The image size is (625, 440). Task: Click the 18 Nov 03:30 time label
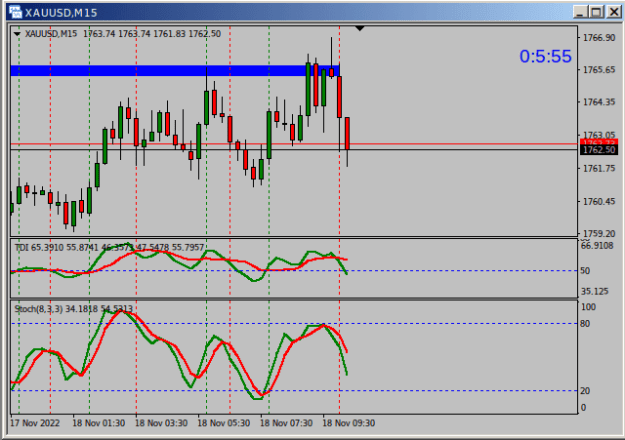pos(161,423)
